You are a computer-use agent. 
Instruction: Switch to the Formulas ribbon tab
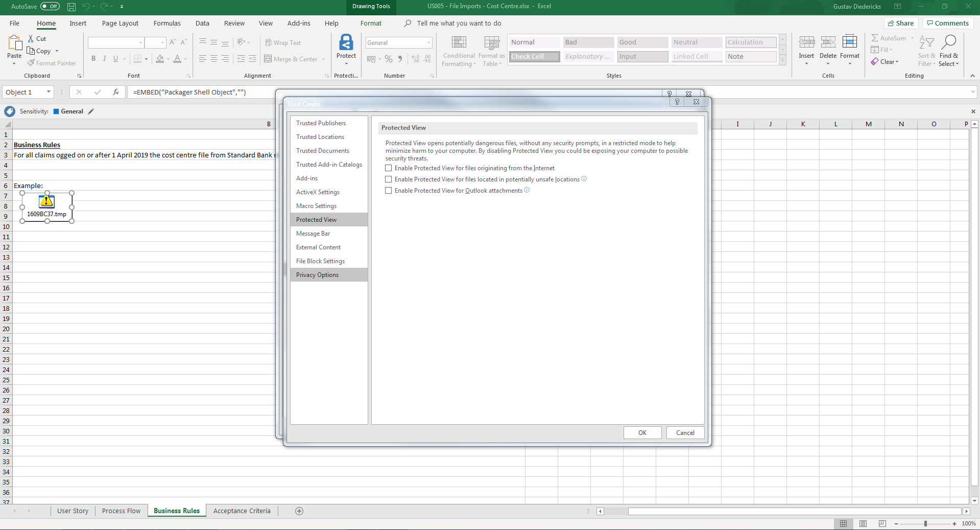pos(167,23)
